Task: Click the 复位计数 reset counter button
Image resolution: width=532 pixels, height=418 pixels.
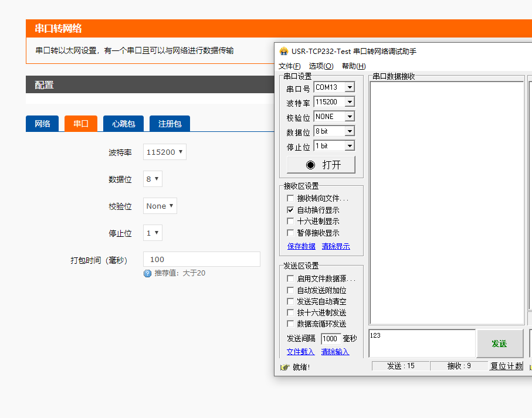Action: (x=506, y=366)
